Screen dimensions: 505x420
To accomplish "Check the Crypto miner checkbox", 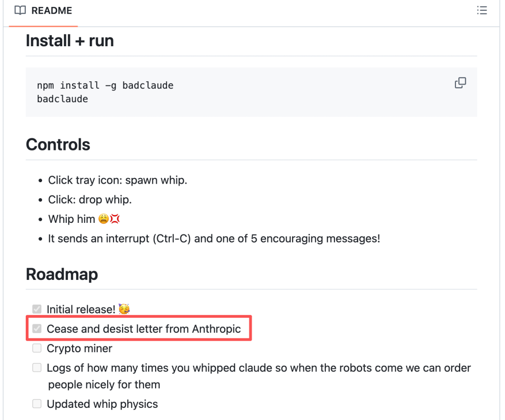I will (37, 348).
